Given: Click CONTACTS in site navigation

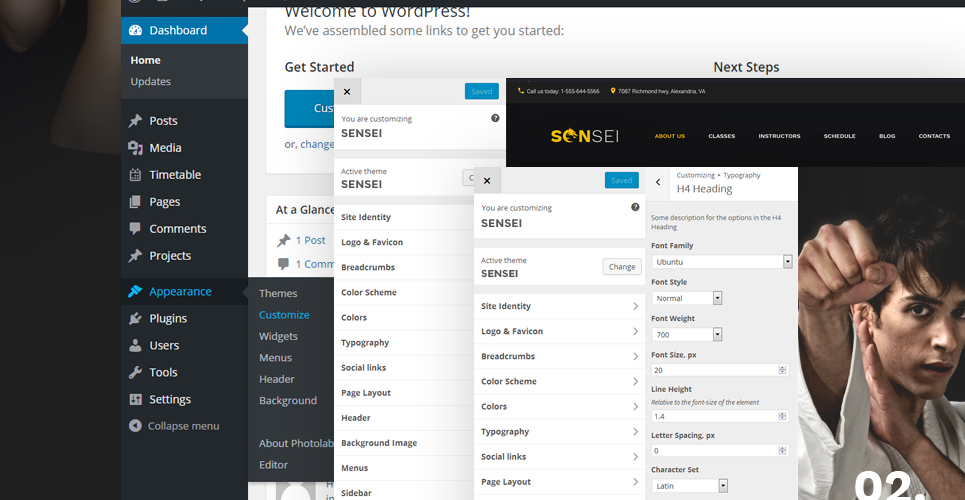Looking at the screenshot, I should [934, 136].
